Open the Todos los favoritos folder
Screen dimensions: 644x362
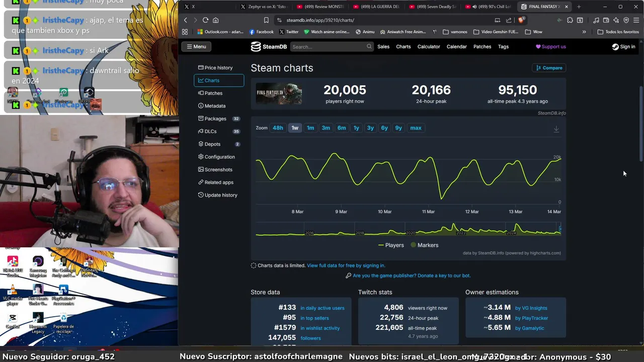pos(618,32)
